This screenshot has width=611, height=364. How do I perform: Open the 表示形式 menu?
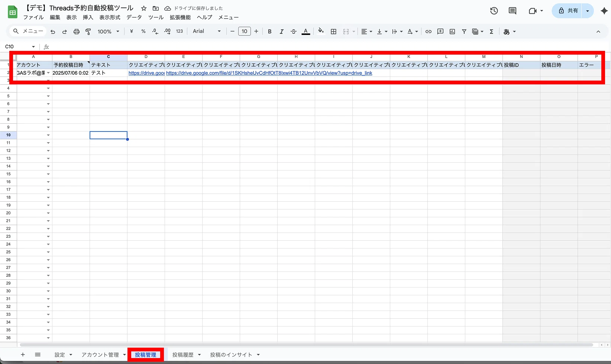pos(110,17)
